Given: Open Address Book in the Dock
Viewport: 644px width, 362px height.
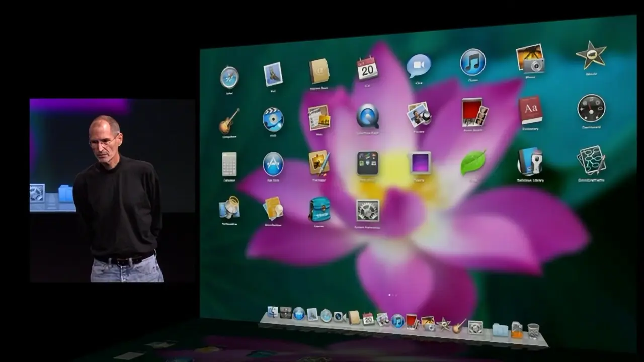Looking at the screenshot, I should coord(354,317).
